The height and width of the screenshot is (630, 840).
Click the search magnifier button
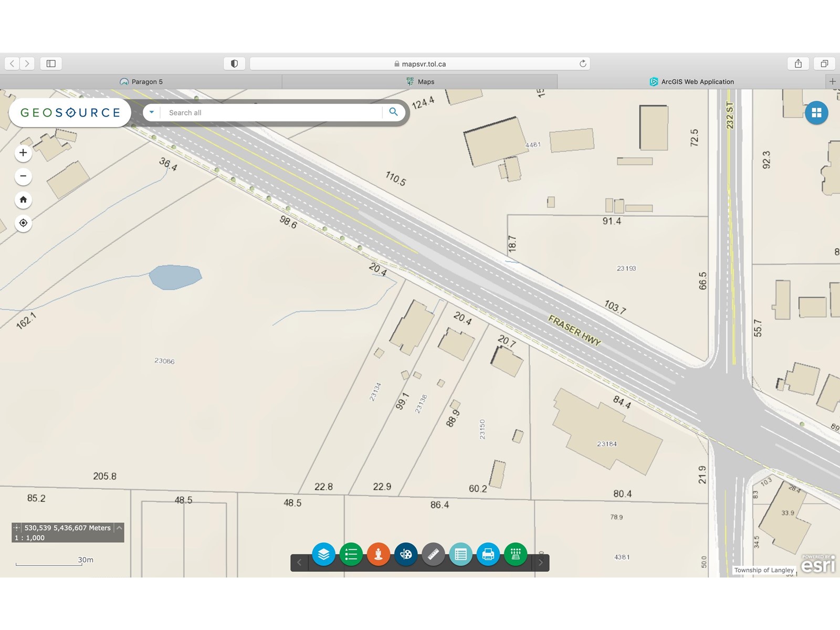click(393, 112)
